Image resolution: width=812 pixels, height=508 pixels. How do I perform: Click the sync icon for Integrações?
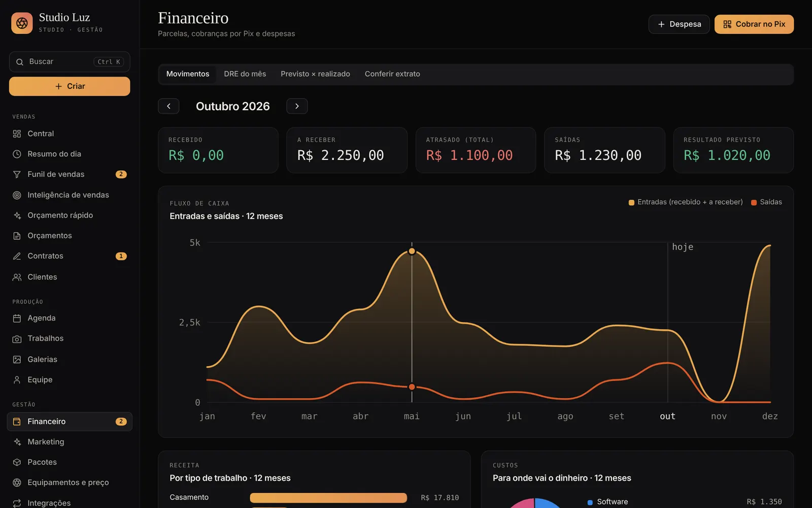[x=17, y=503]
